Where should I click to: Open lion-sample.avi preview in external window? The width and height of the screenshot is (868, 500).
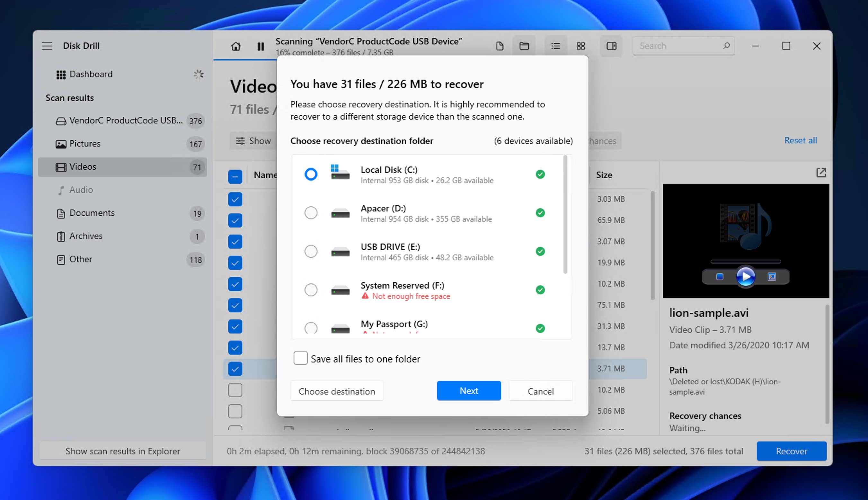pos(821,172)
